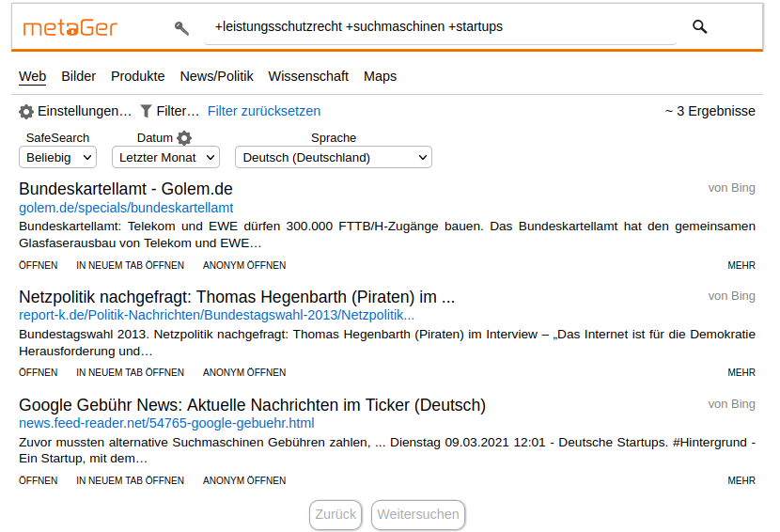Open the Einstellungen gear icon
The width and height of the screenshot is (780, 532).
tap(26, 112)
